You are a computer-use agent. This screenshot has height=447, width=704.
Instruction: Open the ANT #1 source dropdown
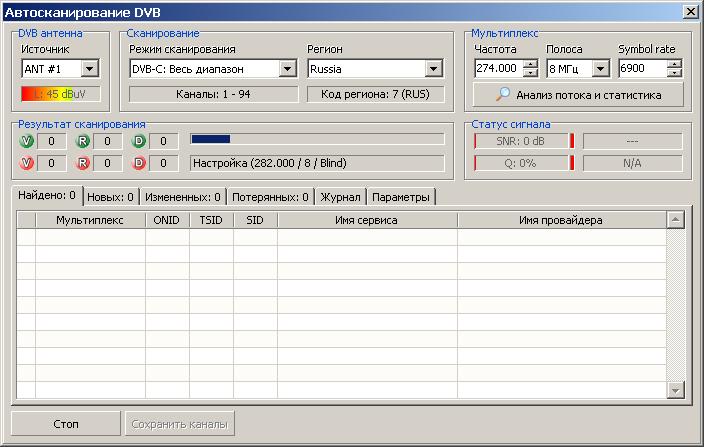[x=89, y=69]
